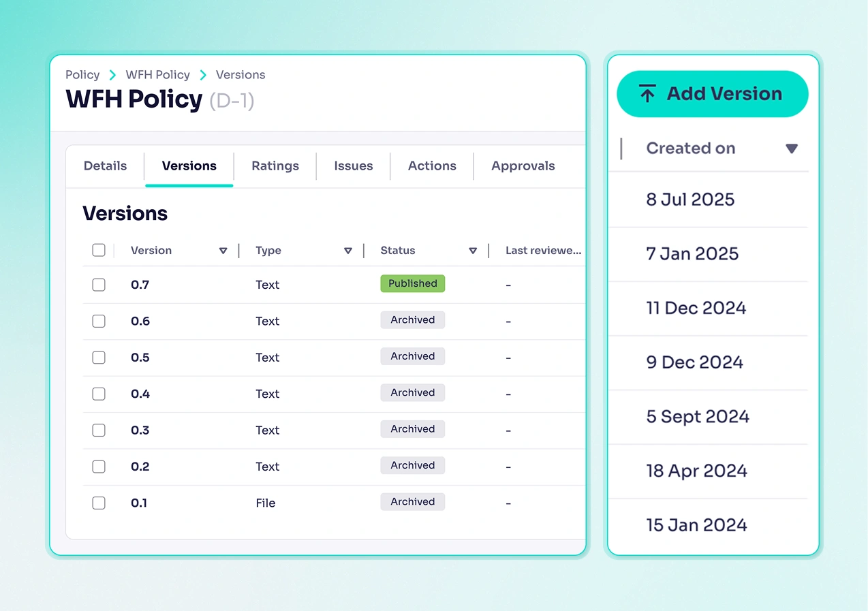Click the upload arrow icon in Add Version
The image size is (868, 611).
[x=648, y=93]
